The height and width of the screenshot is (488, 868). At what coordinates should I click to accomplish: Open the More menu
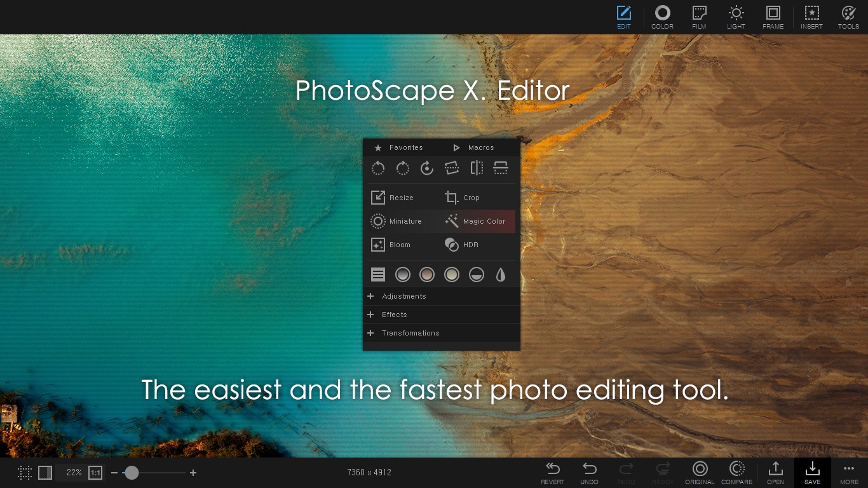click(x=849, y=473)
